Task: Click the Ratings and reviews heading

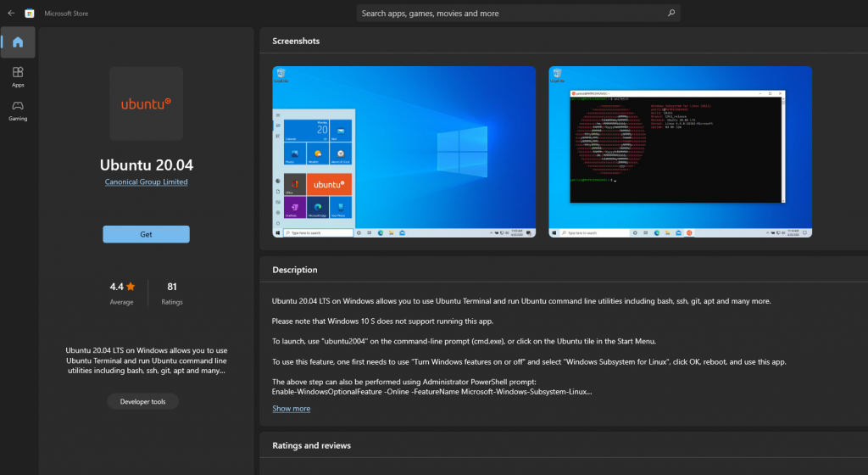Action: tap(311, 445)
